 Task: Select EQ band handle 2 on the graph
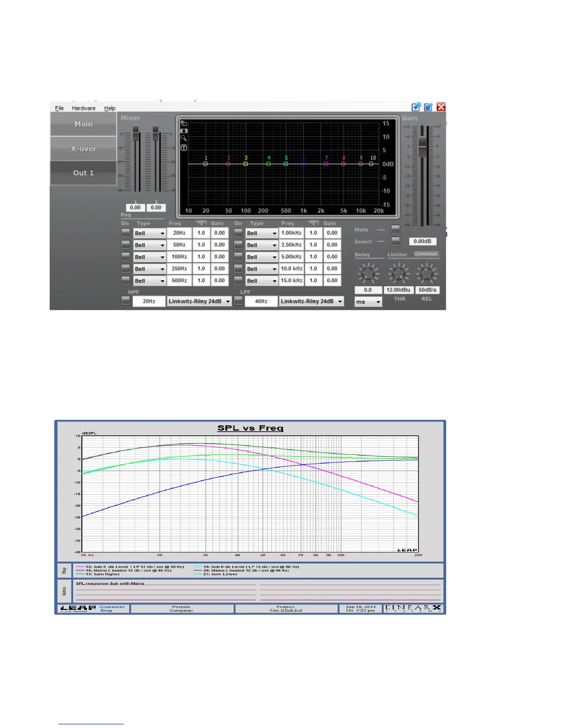tap(229, 164)
